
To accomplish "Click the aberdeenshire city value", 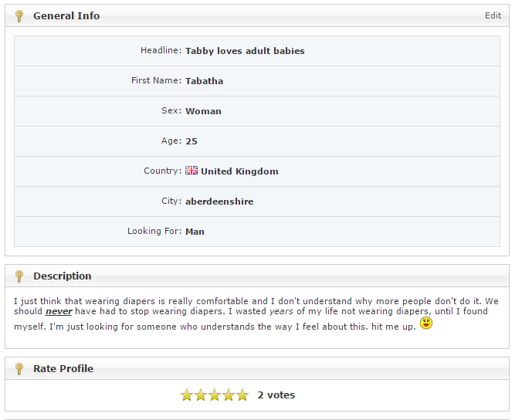I will (219, 202).
